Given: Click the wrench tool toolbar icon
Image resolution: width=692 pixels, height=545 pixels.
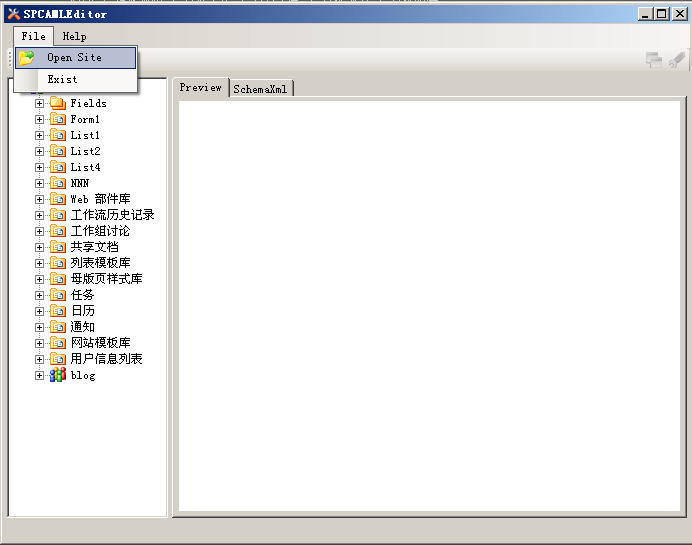Looking at the screenshot, I should pos(677,60).
